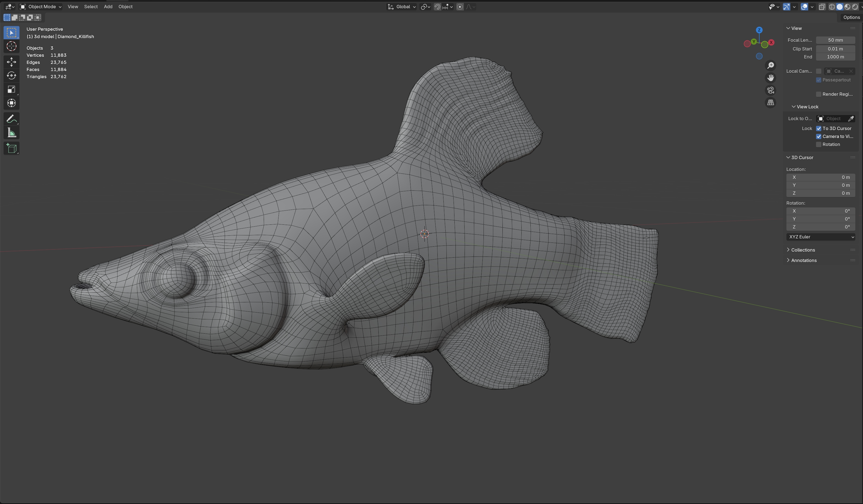This screenshot has height=504, width=863.
Task: Activate the Move tool
Action: pos(11,62)
